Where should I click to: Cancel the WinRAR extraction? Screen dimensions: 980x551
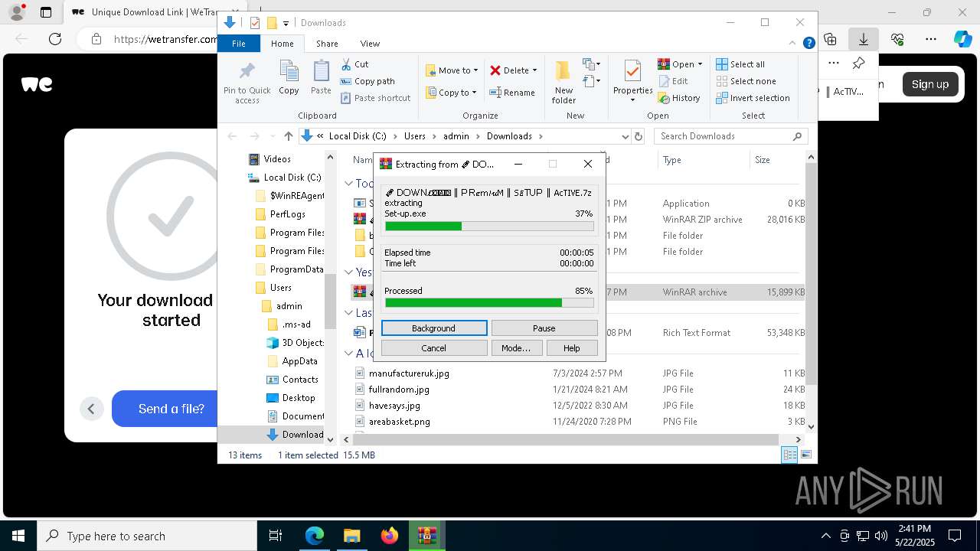[x=434, y=348]
